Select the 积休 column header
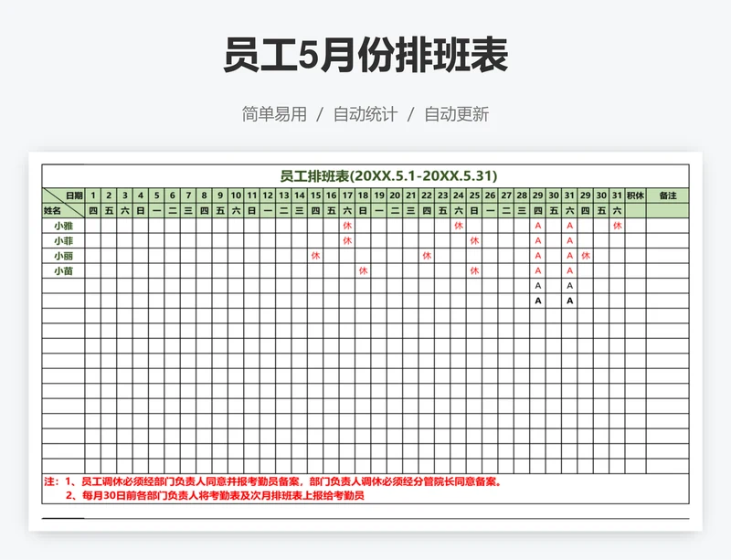Image resolution: width=731 pixels, height=560 pixels. pyautogui.click(x=635, y=195)
